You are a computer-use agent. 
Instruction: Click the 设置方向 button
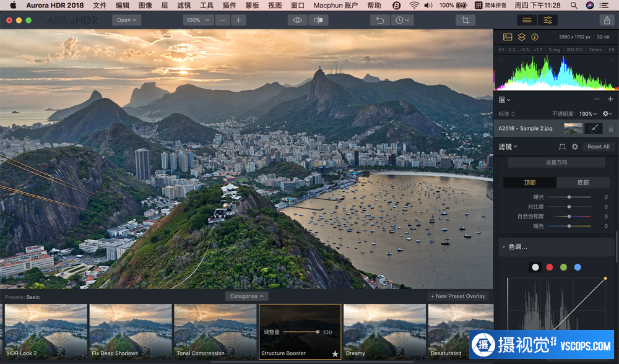tap(556, 162)
